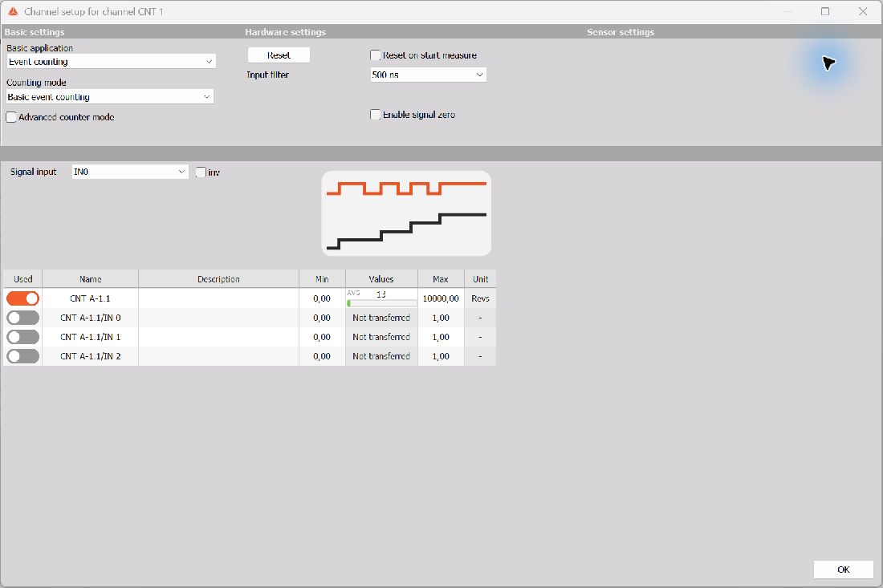Turn on Used toggle for CNT A-1.1/IN 2
883x588 pixels.
22,356
